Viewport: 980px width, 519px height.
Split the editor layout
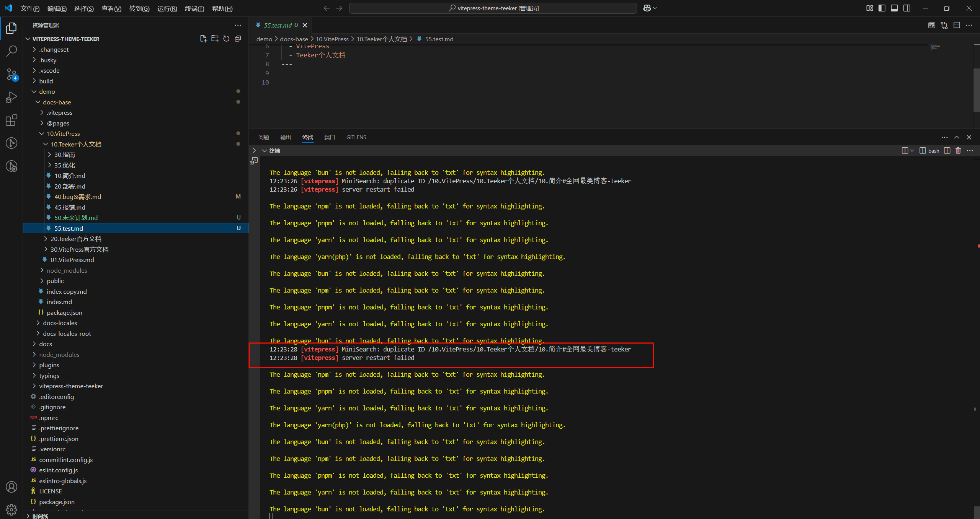pyautogui.click(x=957, y=25)
